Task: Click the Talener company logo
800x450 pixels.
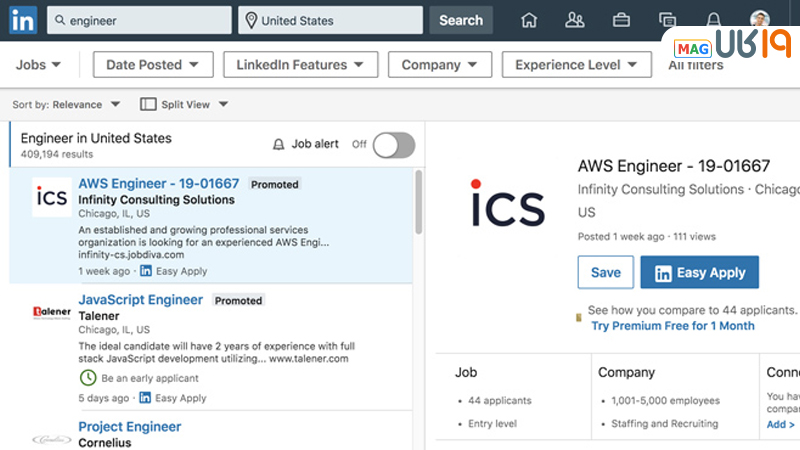Action: pos(51,312)
